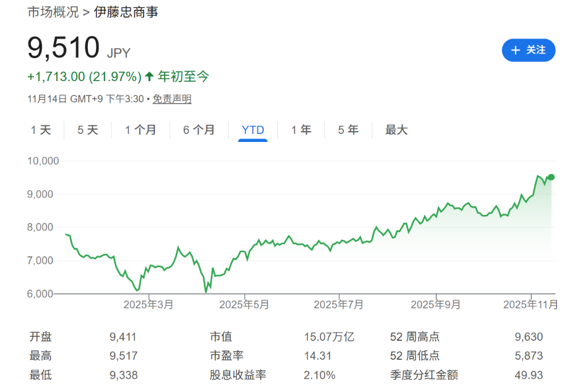Click the green endpoint dot on chart
The width and height of the screenshot is (588, 392).
[551, 177]
